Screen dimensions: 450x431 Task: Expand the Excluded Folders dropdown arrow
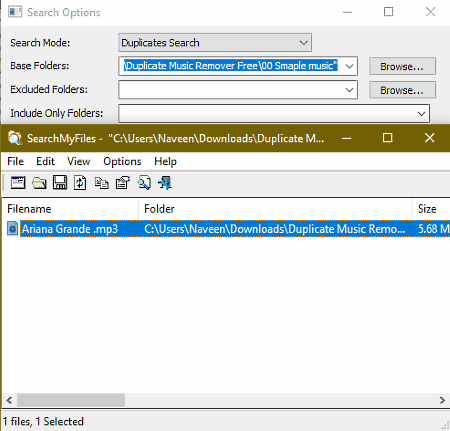(349, 90)
